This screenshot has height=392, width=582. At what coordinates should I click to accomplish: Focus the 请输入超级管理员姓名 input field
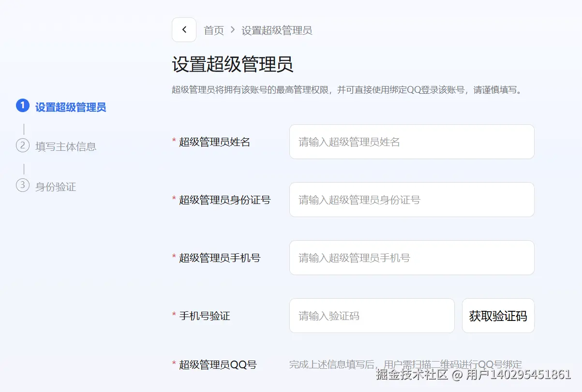pyautogui.click(x=411, y=142)
